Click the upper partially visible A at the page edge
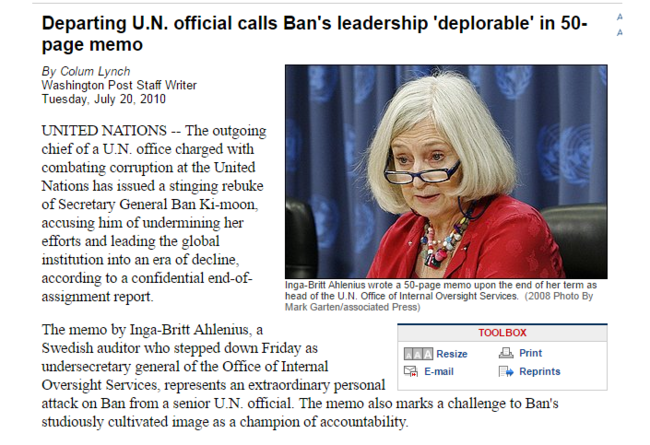Viewport: 650px width, 445px height. (x=619, y=17)
